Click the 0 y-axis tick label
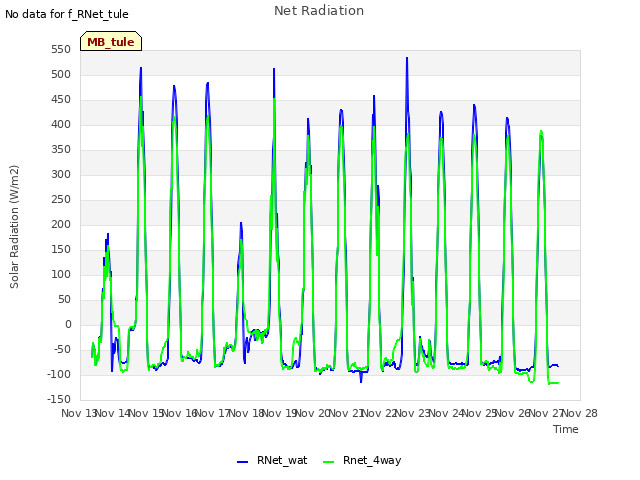This screenshot has height=480, width=640. (x=68, y=324)
